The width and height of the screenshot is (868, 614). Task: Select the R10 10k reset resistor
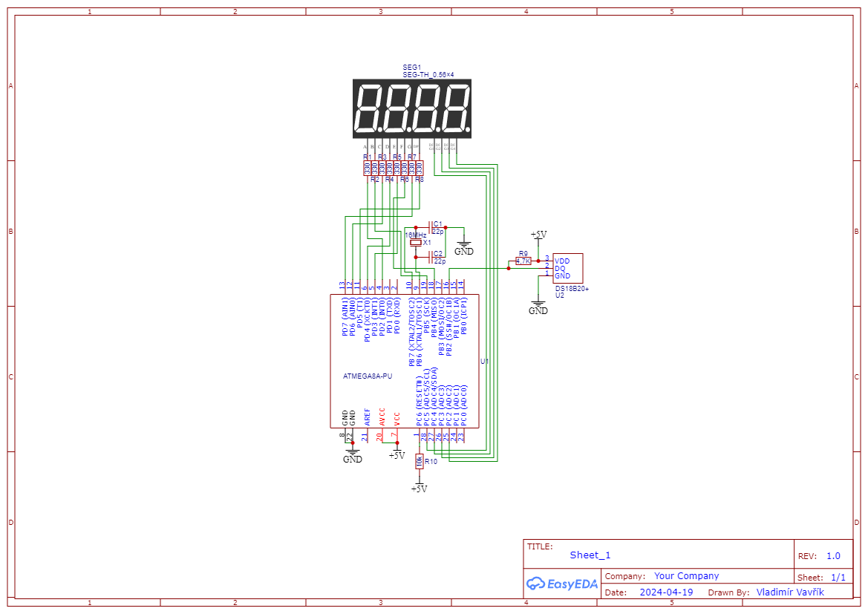[x=419, y=461]
